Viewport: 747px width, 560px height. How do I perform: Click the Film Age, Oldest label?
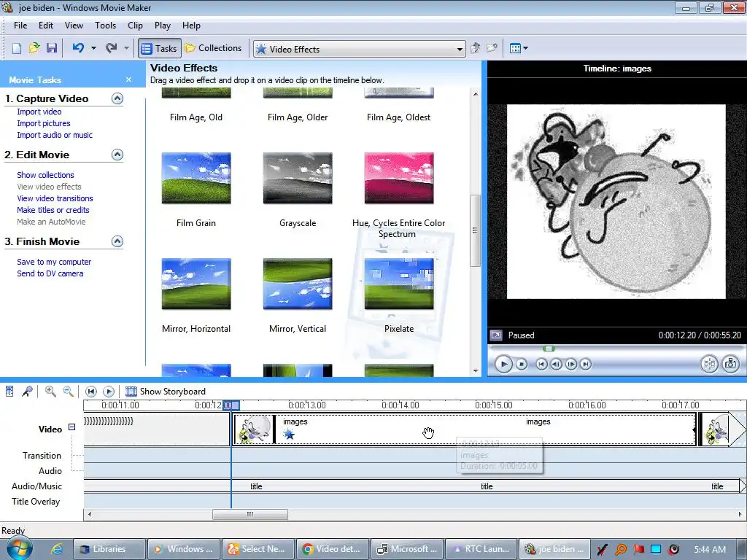click(x=399, y=117)
